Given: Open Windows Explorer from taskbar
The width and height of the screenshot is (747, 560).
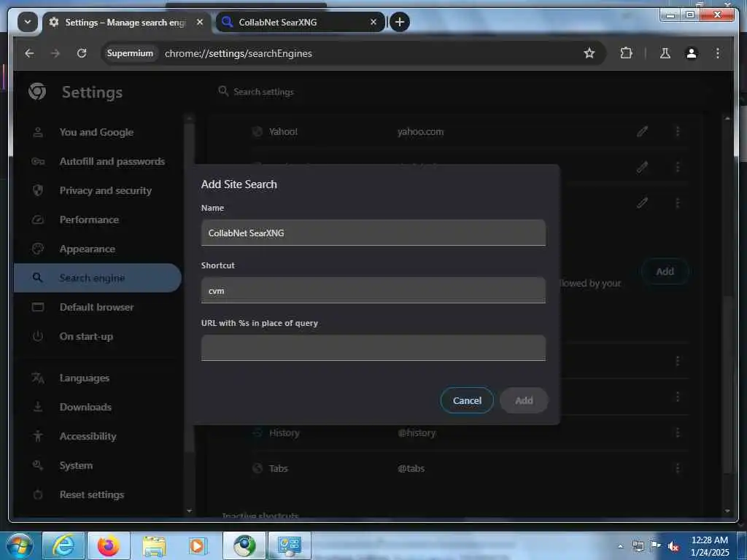Looking at the screenshot, I should coord(154,545).
